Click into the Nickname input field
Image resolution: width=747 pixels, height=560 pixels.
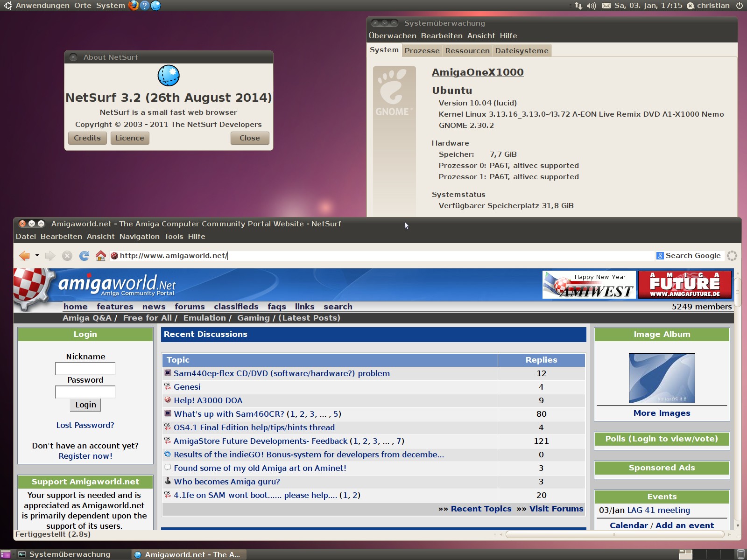85,369
